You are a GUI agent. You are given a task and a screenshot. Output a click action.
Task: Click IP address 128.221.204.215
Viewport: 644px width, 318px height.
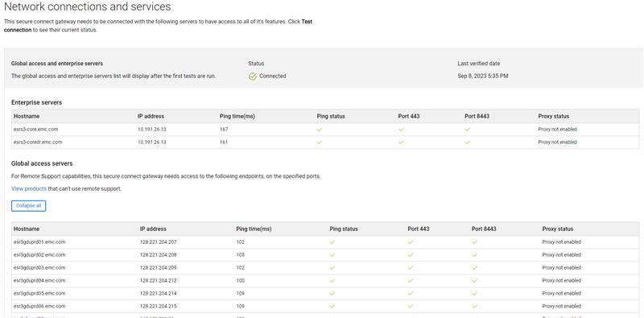pos(158,306)
